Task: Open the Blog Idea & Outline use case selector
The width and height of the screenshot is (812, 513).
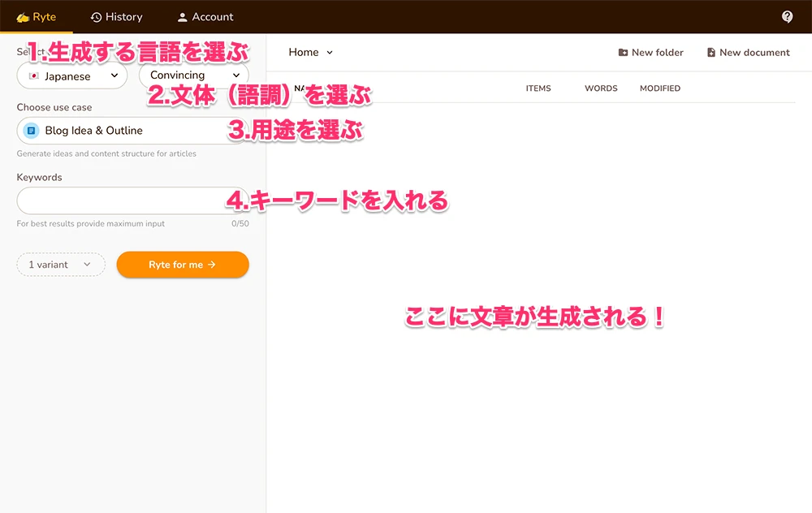Action: (132, 131)
